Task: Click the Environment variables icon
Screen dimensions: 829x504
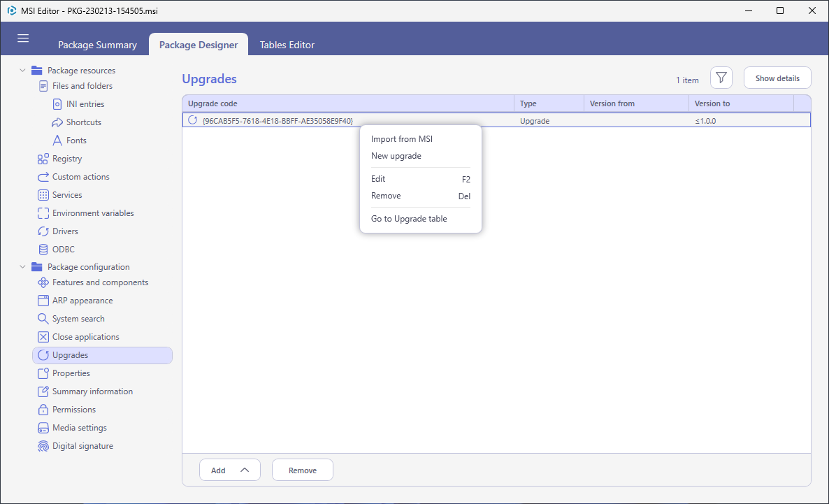Action: click(x=43, y=213)
